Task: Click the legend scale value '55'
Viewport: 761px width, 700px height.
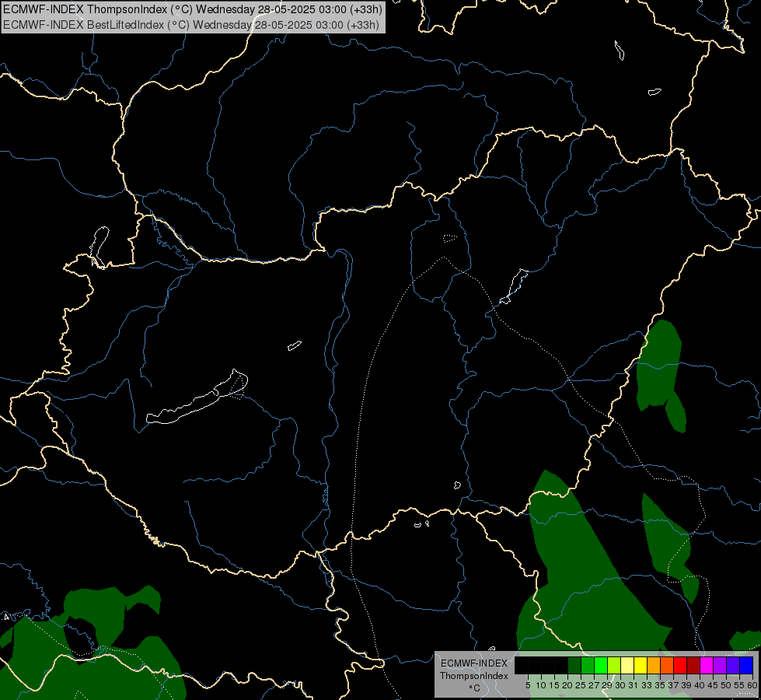Action: click(x=740, y=685)
